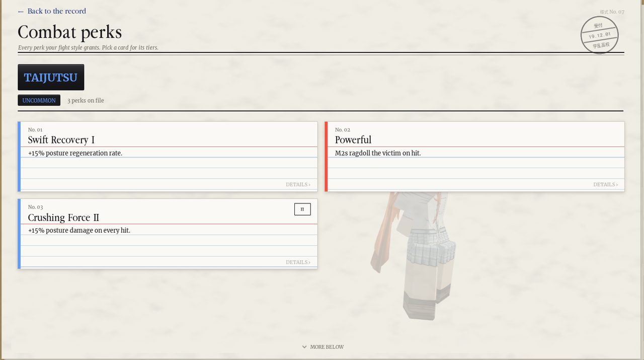Click the '3 perks on file' text
This screenshot has height=360, width=644.
tap(86, 101)
